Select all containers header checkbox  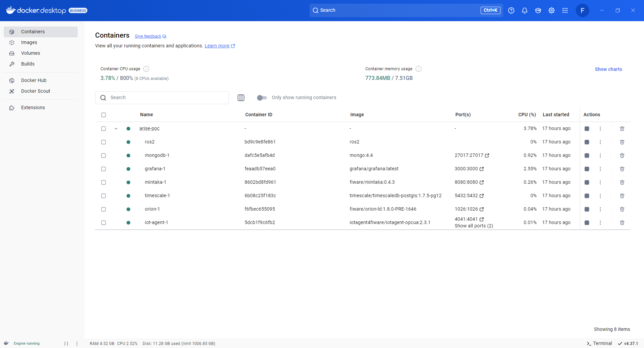coord(104,115)
